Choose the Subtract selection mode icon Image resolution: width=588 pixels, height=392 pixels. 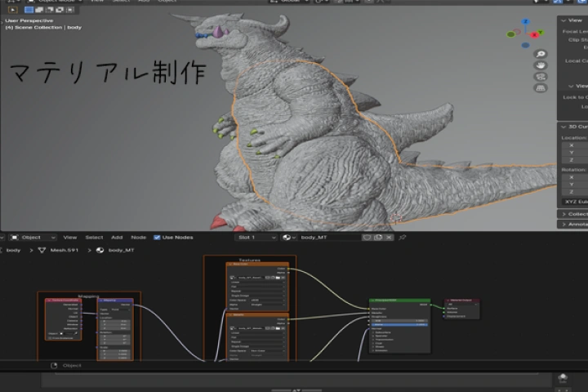pos(49,10)
